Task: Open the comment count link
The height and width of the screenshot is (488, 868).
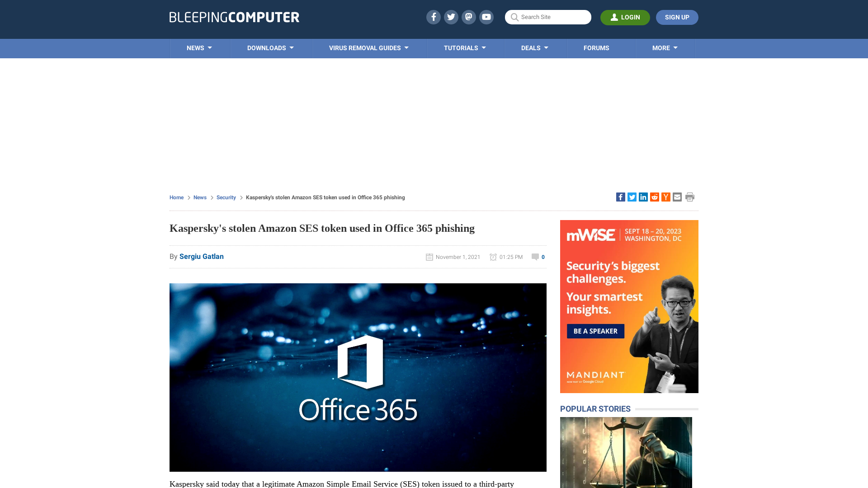Action: click(543, 257)
